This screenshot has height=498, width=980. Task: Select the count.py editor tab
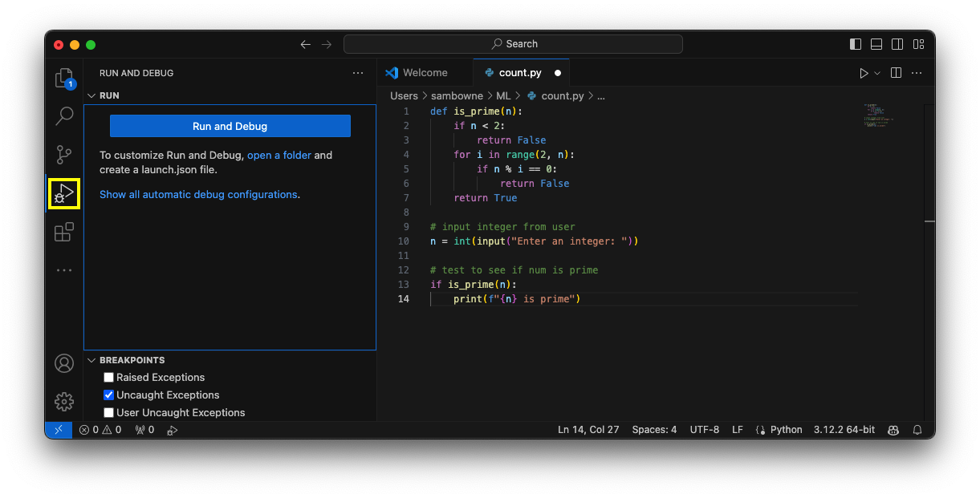point(519,73)
